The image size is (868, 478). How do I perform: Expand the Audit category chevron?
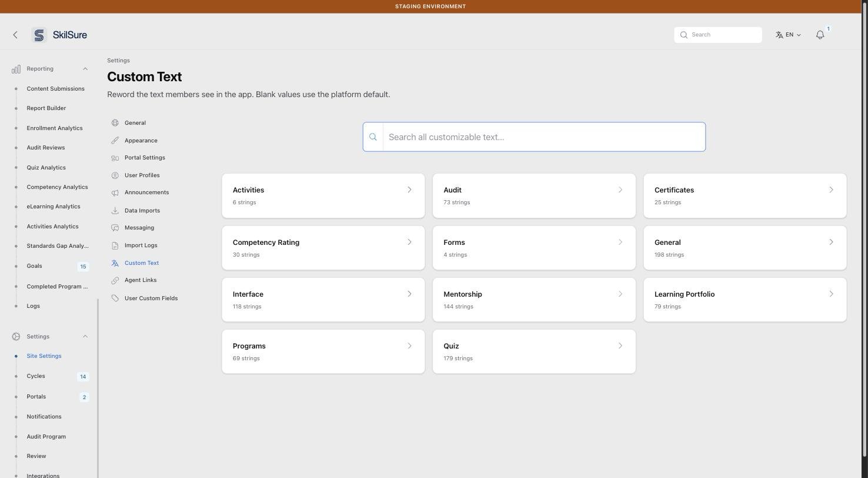(620, 190)
